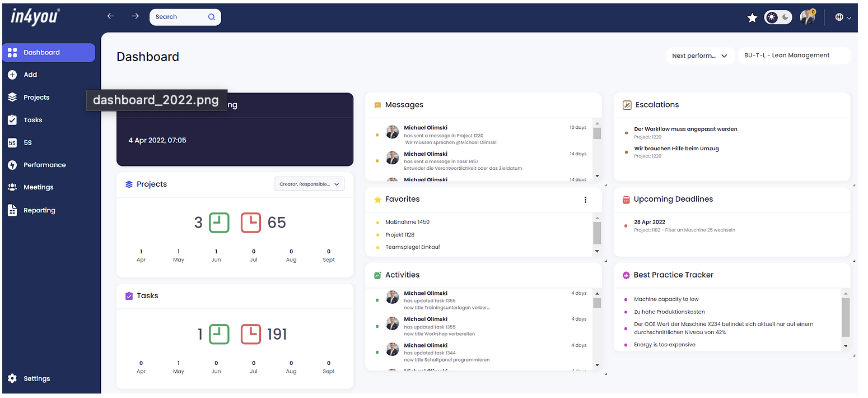Open the language globe dropdown
Image resolution: width=868 pixels, height=398 pixels.
click(843, 17)
